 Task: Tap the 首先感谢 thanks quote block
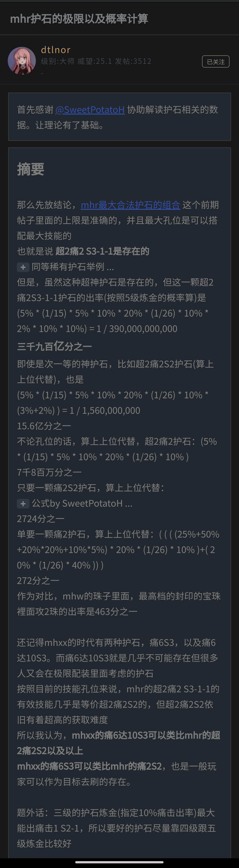(x=119, y=116)
